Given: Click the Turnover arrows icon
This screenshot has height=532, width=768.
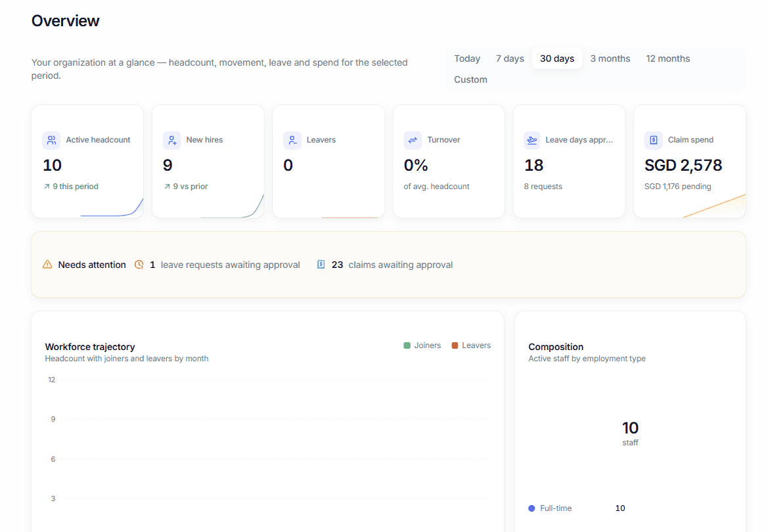Looking at the screenshot, I should pos(413,140).
